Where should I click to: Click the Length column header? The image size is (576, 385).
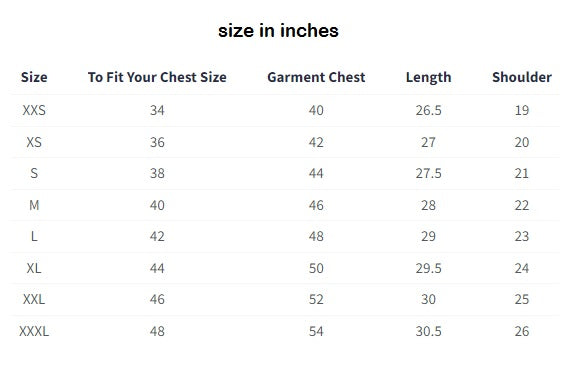[428, 78]
